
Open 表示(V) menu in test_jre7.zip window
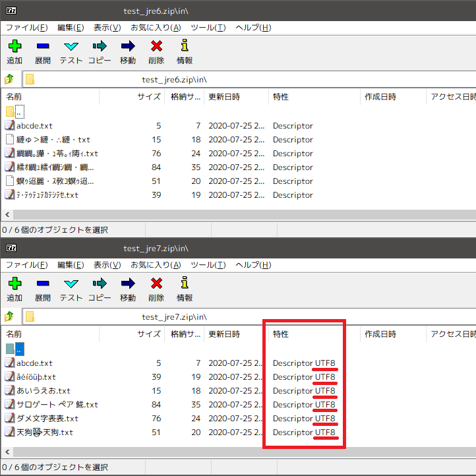(x=107, y=265)
